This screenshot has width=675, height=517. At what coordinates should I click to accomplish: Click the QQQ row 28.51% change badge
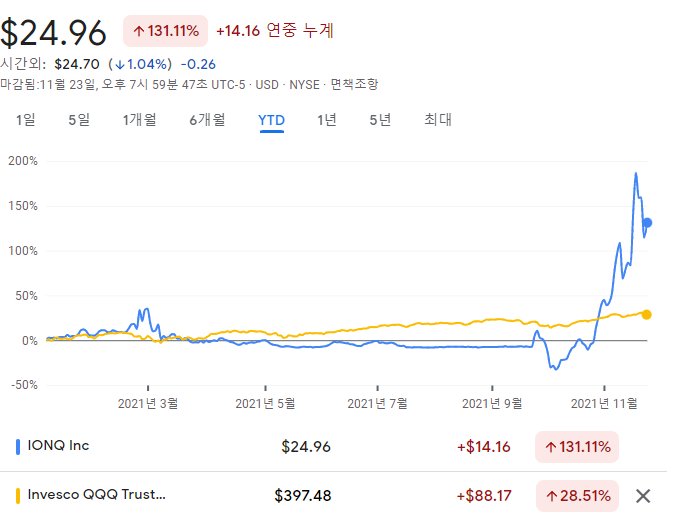[x=577, y=496]
